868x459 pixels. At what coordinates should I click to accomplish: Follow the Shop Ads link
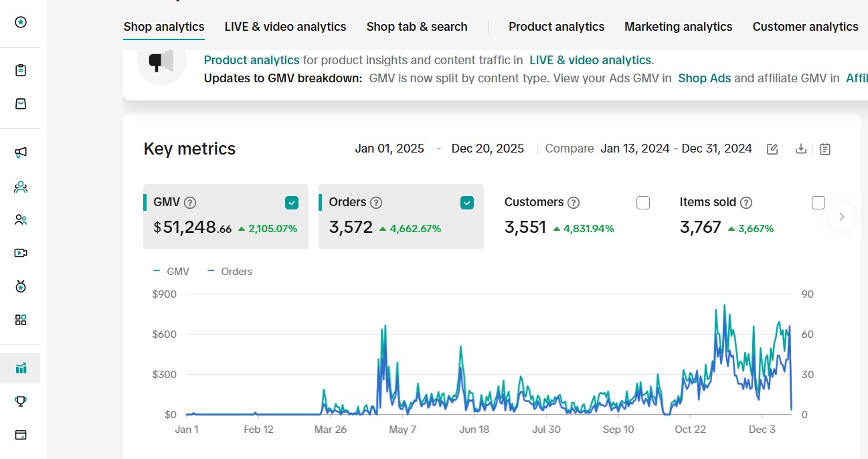(x=704, y=78)
